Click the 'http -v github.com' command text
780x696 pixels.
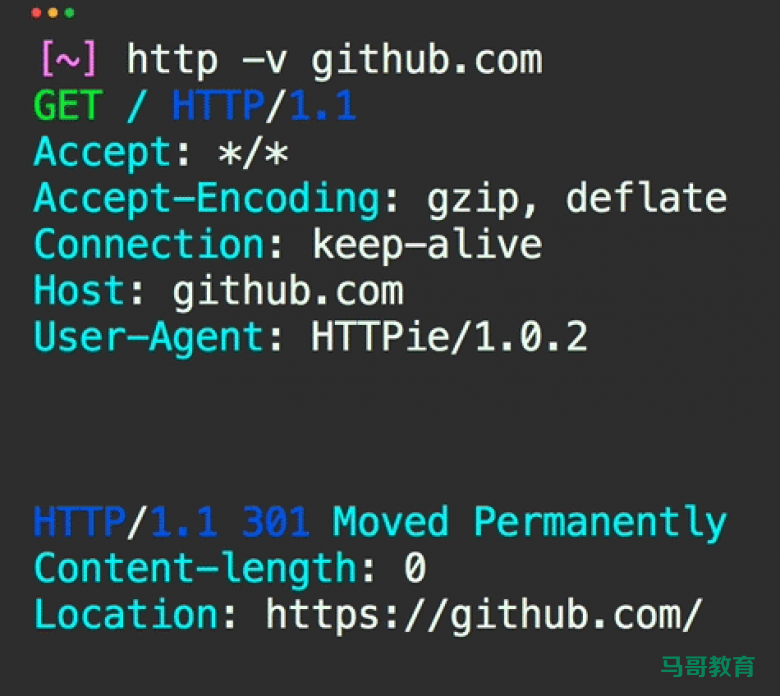pos(334,60)
